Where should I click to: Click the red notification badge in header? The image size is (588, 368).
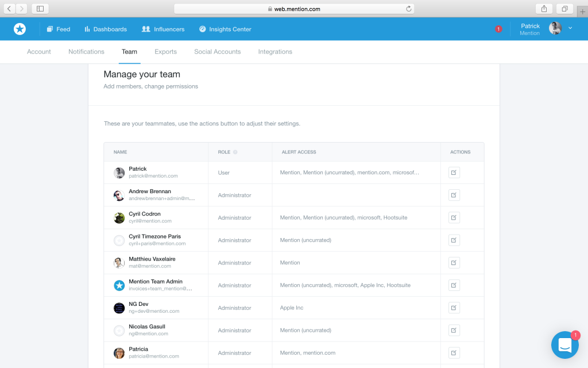point(498,29)
